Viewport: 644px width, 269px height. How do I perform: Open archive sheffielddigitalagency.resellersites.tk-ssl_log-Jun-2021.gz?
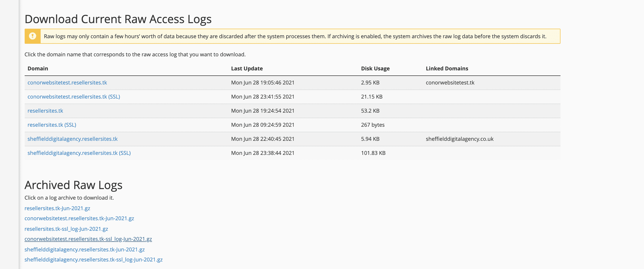coord(94,260)
